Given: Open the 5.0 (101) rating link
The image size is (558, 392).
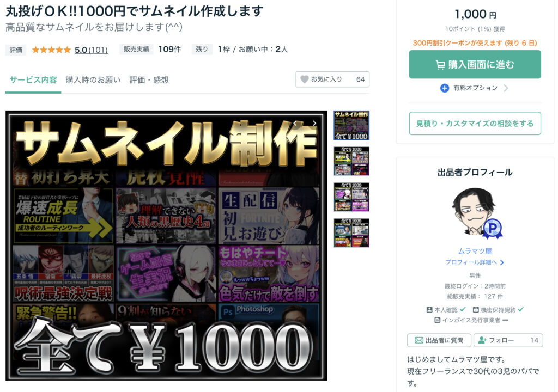Looking at the screenshot, I should 91,50.
